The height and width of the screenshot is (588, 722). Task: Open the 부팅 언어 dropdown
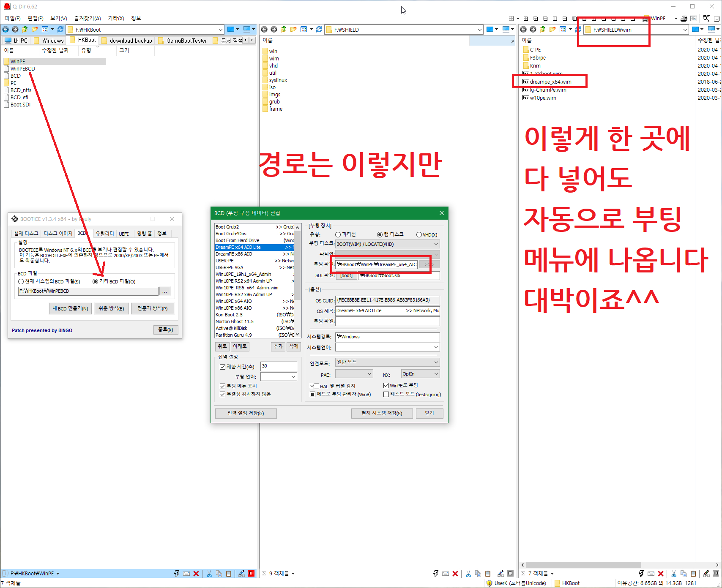[279, 376]
